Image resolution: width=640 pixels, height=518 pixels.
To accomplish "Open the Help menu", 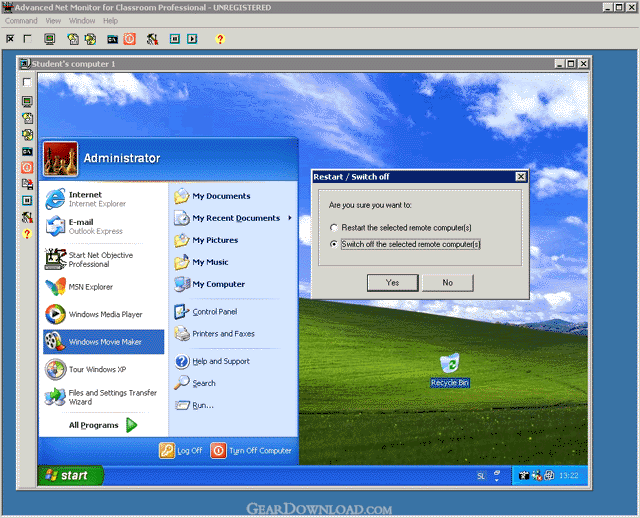I will point(110,21).
